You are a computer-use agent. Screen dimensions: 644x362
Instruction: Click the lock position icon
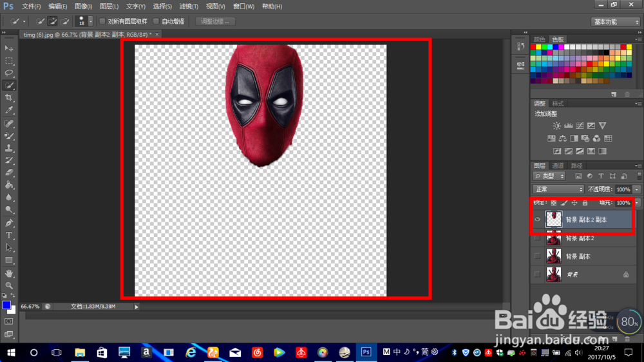pos(574,203)
